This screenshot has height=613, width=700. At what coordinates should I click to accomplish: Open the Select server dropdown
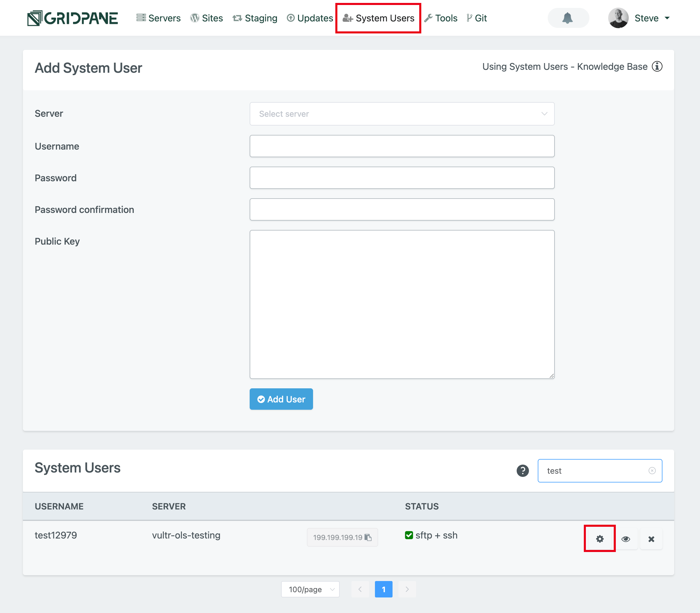[402, 114]
